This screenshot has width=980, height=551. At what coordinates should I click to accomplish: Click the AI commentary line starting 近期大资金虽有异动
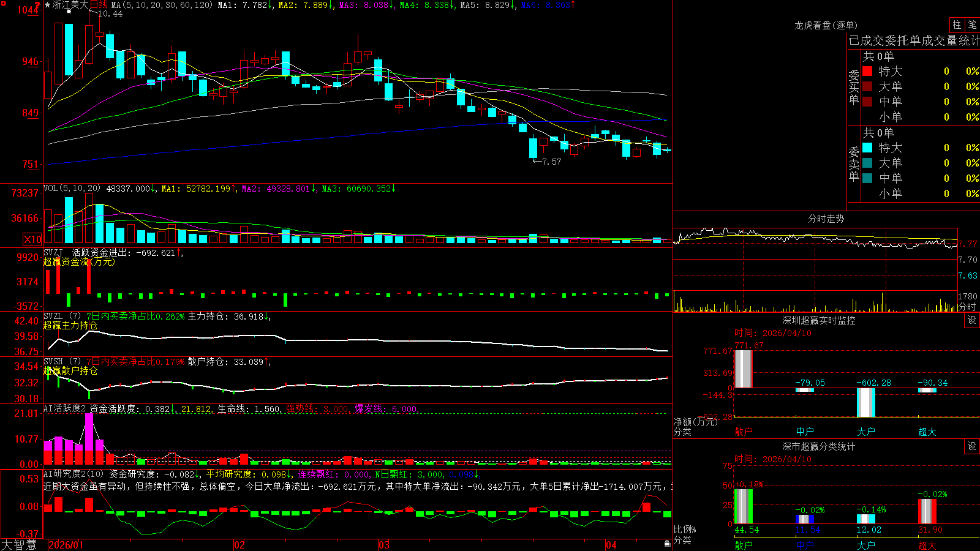click(358, 487)
